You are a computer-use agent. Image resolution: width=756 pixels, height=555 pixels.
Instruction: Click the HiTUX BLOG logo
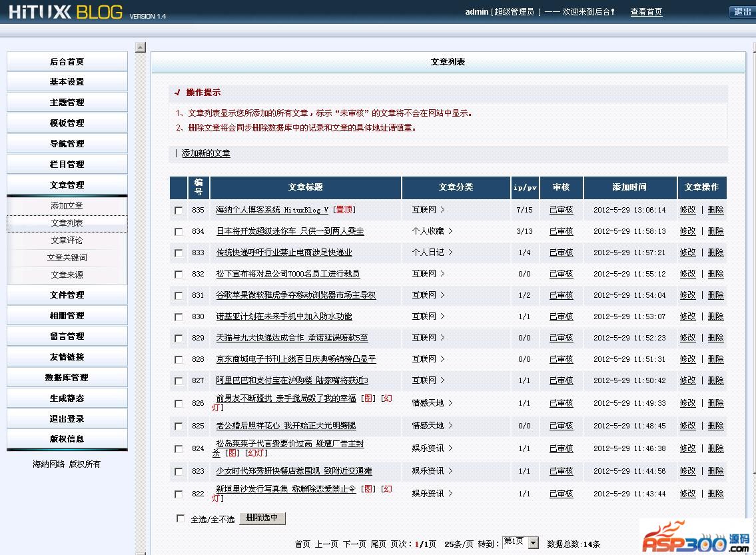click(65, 13)
